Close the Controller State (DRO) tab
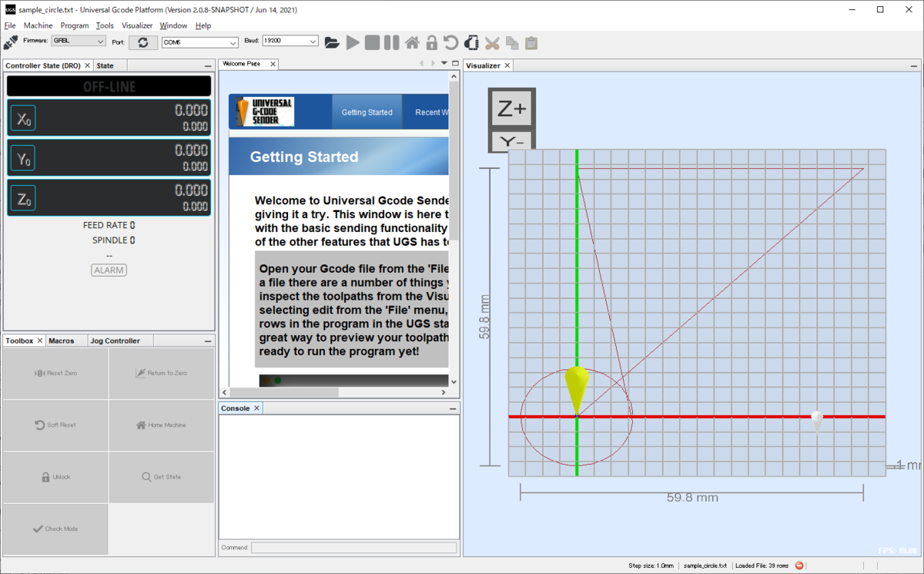924x574 pixels. point(87,65)
